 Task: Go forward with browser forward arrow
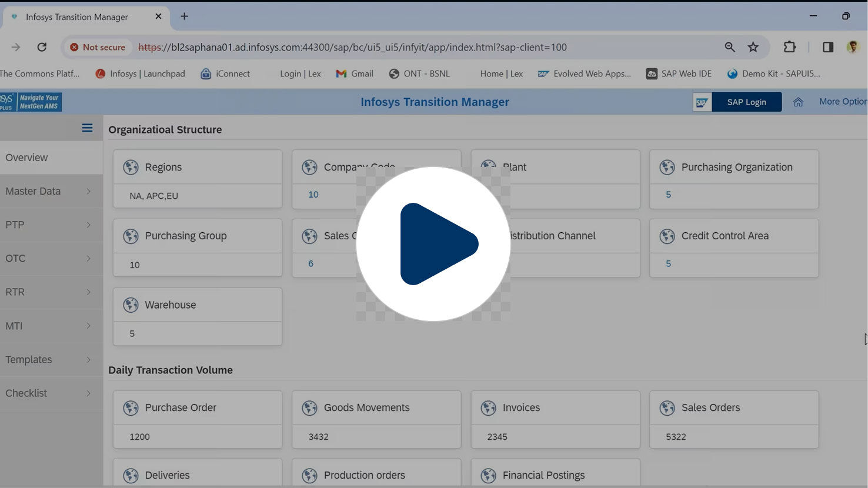coord(16,47)
